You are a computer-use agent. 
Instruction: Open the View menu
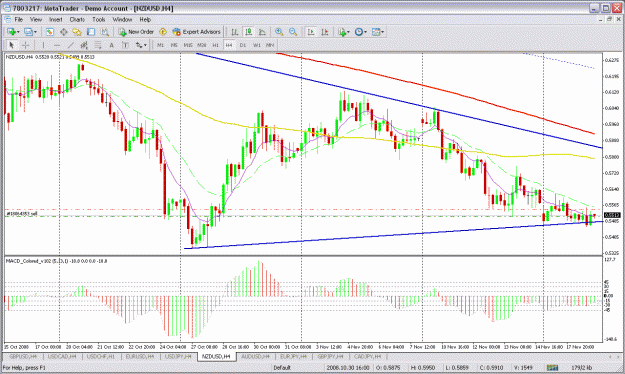(35, 19)
